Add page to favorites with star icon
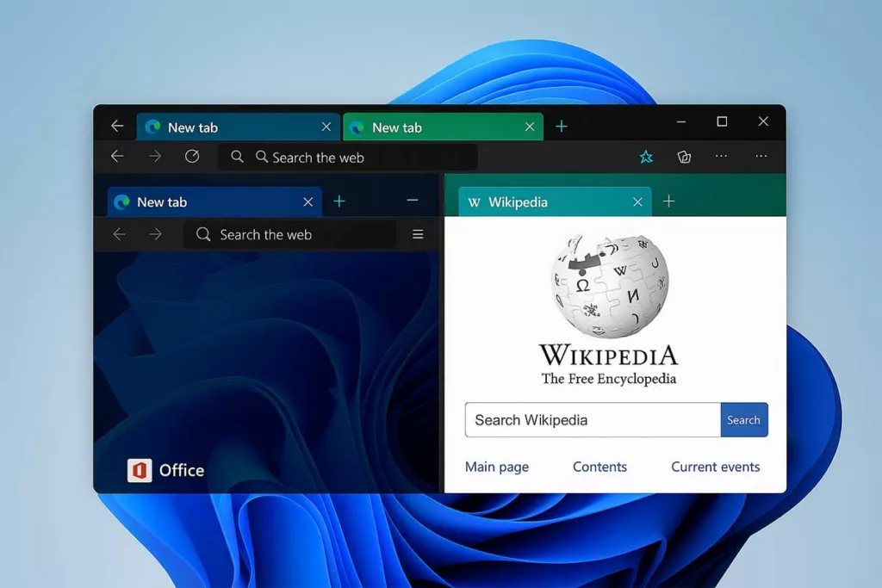The width and height of the screenshot is (882, 588). tap(646, 157)
